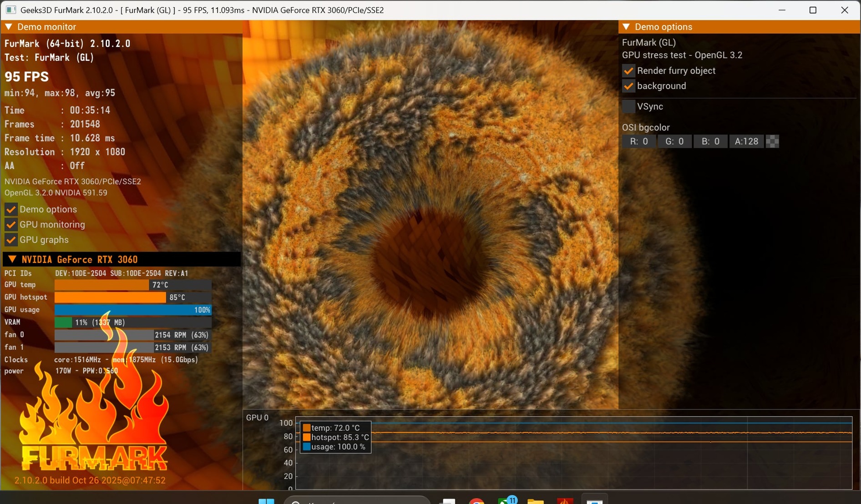Enable the VSync checkbox
Viewport: 861px width, 504px height.
[x=628, y=106]
